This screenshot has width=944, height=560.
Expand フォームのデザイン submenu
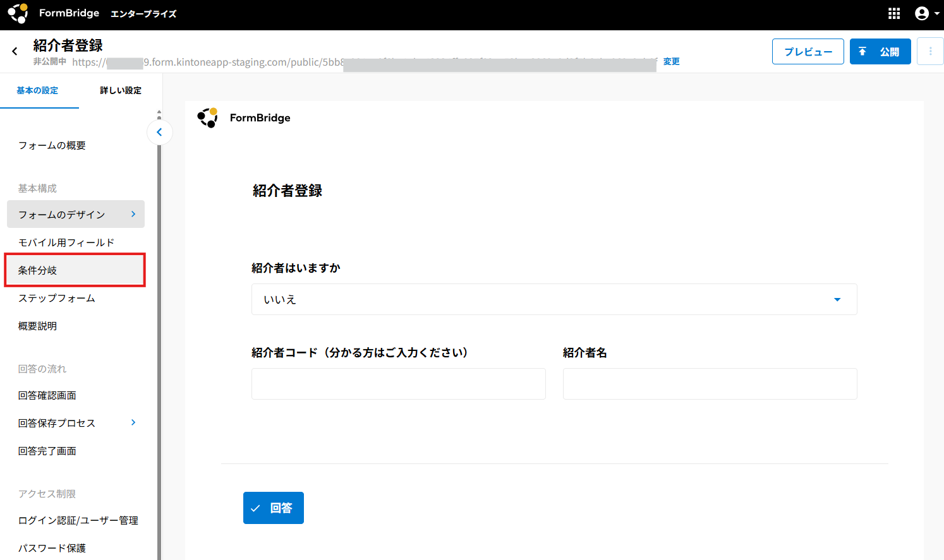point(133,215)
